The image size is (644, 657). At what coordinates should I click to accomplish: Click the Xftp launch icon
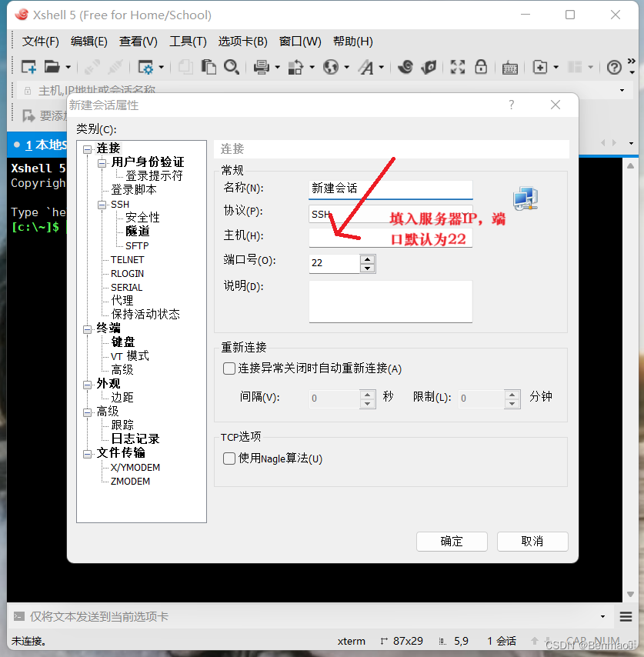pyautogui.click(x=429, y=67)
